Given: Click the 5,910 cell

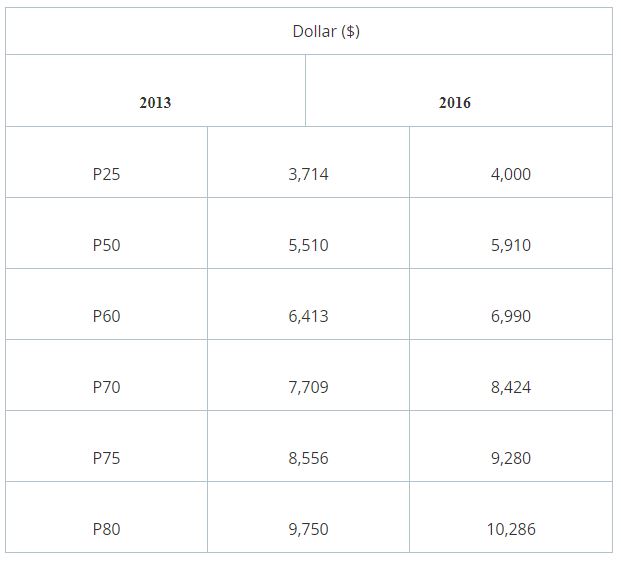Looking at the screenshot, I should pos(511,233).
